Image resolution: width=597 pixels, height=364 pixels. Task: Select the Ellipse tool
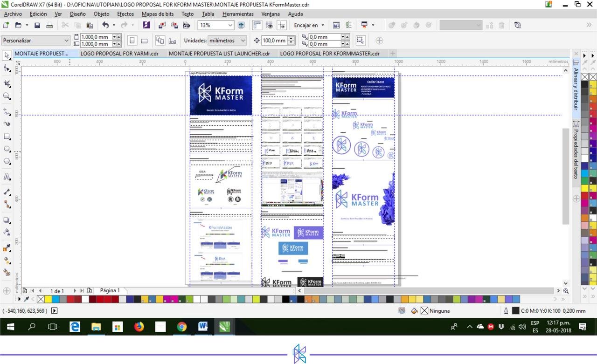point(7,150)
